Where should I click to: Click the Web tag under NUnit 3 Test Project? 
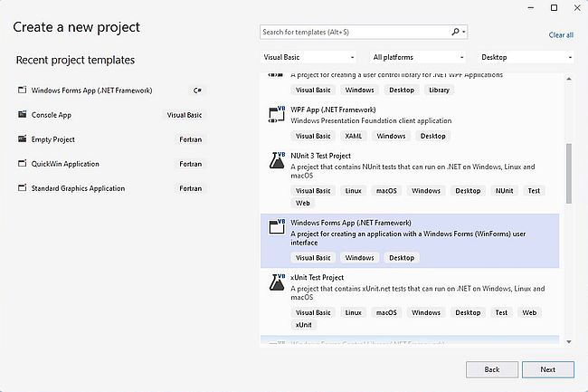click(x=303, y=203)
